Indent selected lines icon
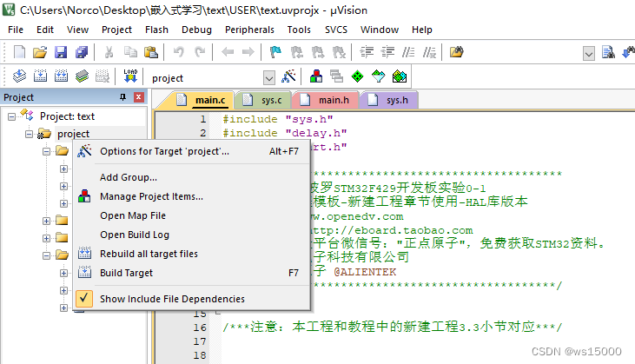 (367, 52)
